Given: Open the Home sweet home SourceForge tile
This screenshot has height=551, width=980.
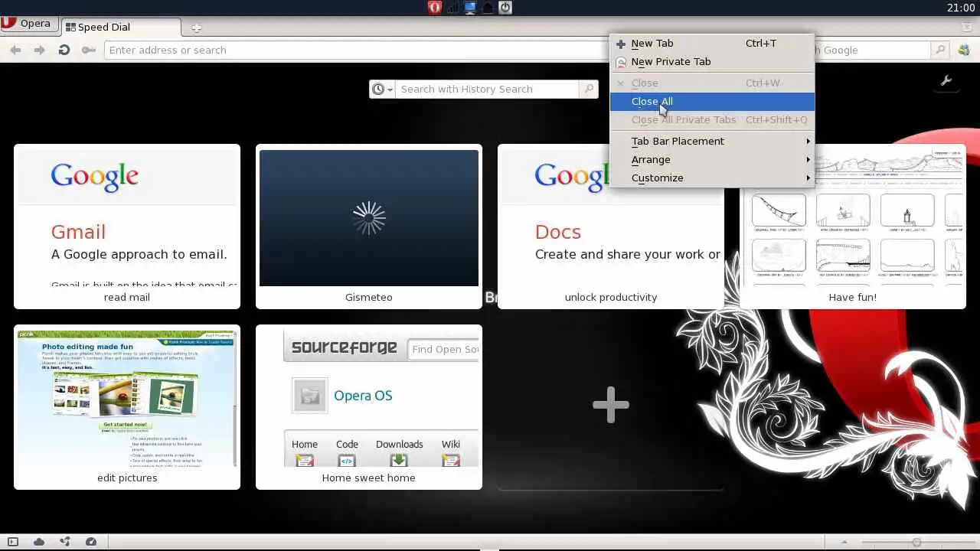Looking at the screenshot, I should (369, 407).
